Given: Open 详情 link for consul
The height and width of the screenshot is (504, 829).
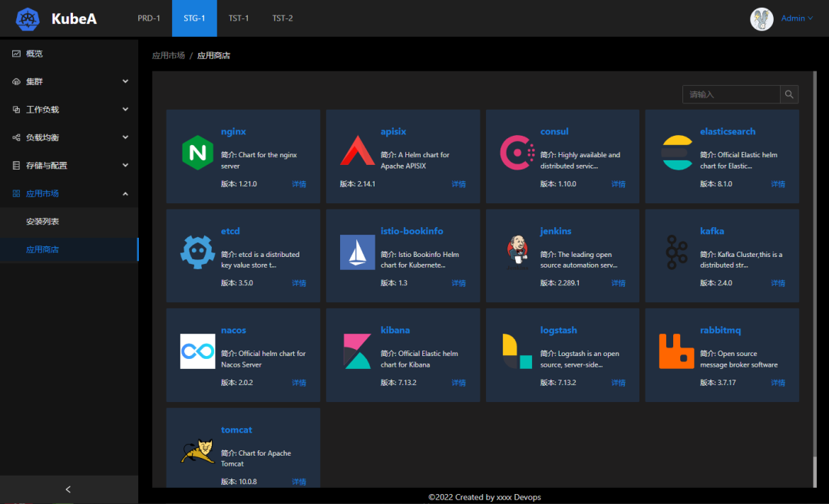Looking at the screenshot, I should pos(618,184).
